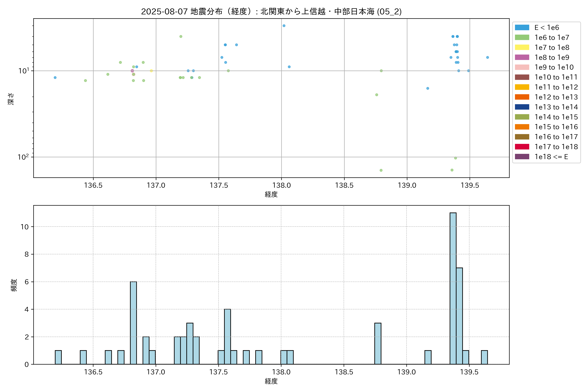Click the frequency-3 histogram bar near 138.75
588x392 pixels.
point(378,343)
